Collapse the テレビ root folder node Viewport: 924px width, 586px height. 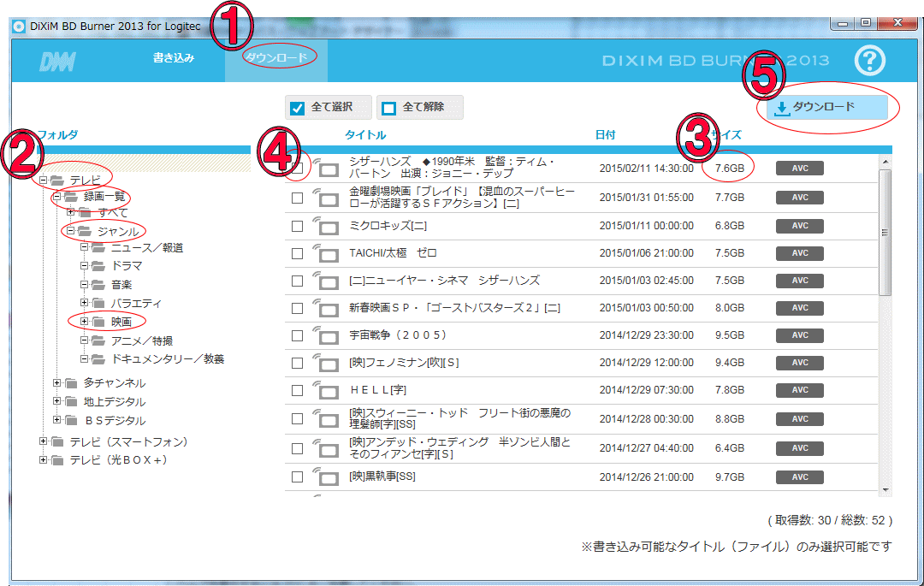pyautogui.click(x=43, y=180)
